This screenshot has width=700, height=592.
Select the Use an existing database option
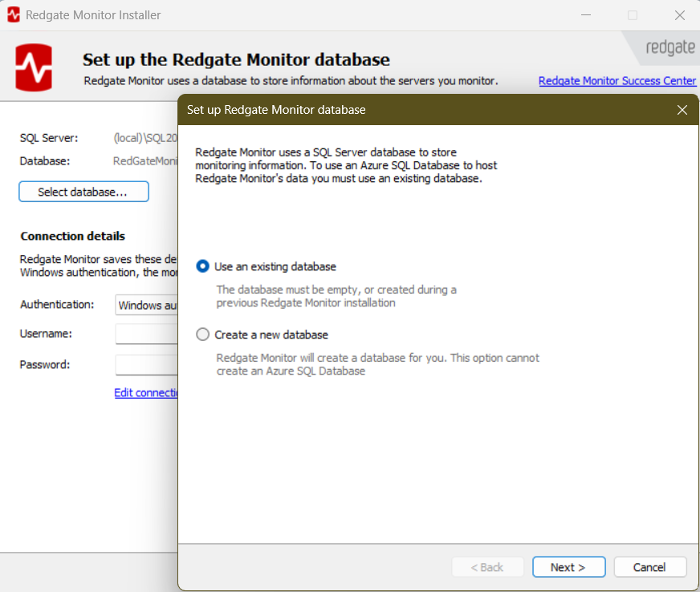tap(203, 266)
